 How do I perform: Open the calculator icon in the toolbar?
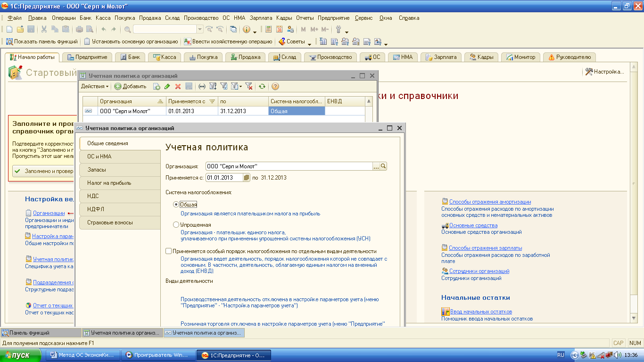coord(269,29)
